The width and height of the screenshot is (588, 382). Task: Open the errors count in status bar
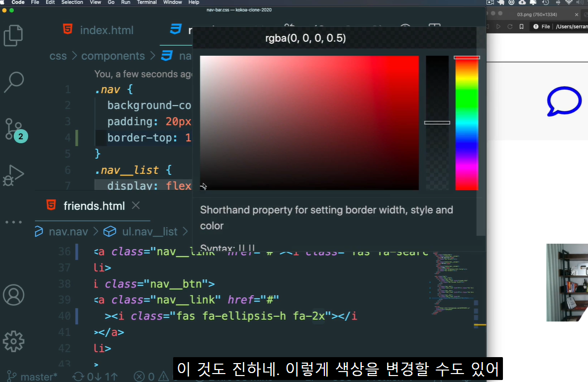(x=144, y=377)
